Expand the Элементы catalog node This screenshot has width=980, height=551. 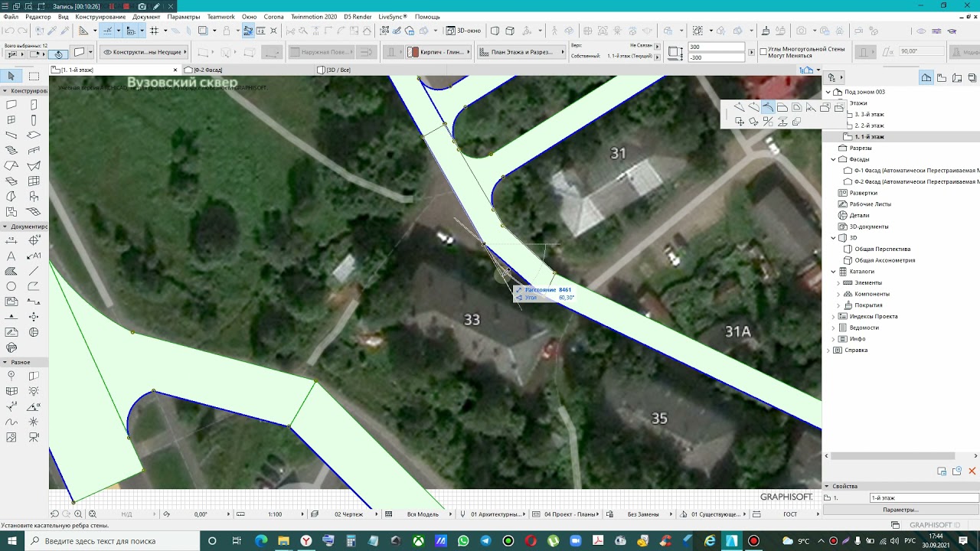pos(838,283)
